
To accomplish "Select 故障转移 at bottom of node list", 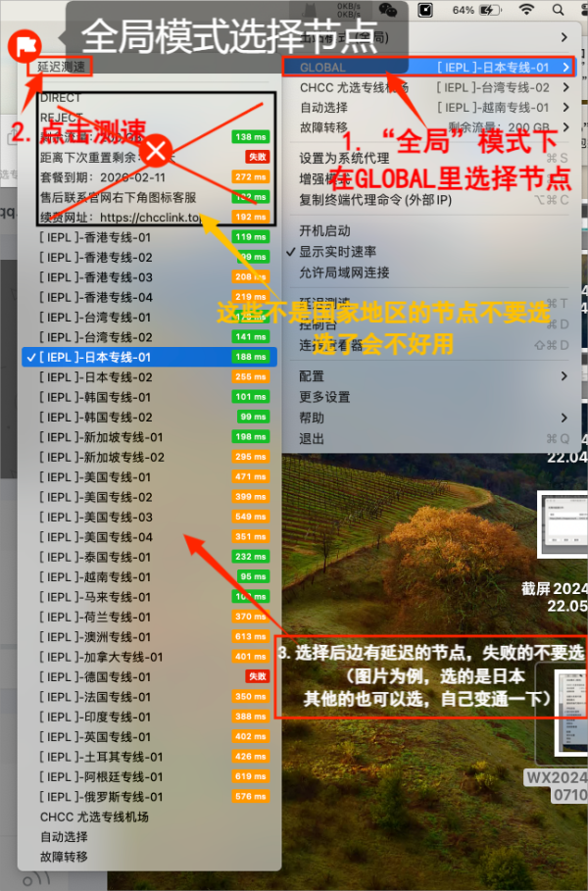I will [149, 857].
